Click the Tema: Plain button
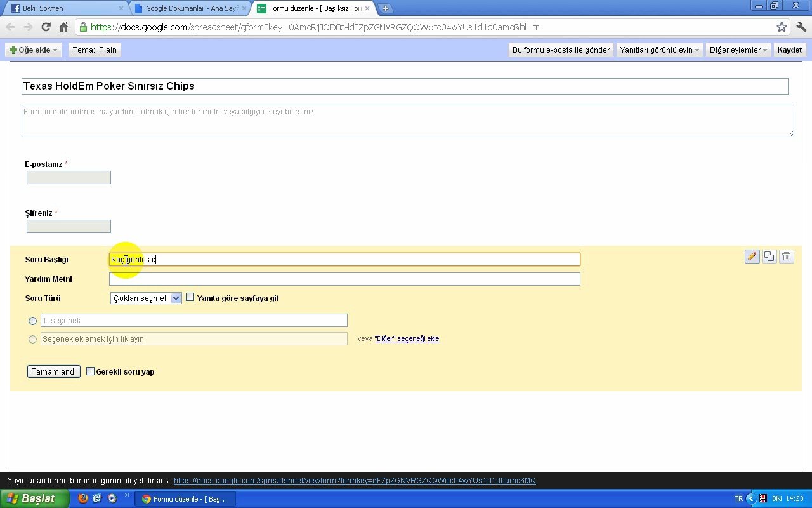The width and height of the screenshot is (812, 508). (x=95, y=50)
